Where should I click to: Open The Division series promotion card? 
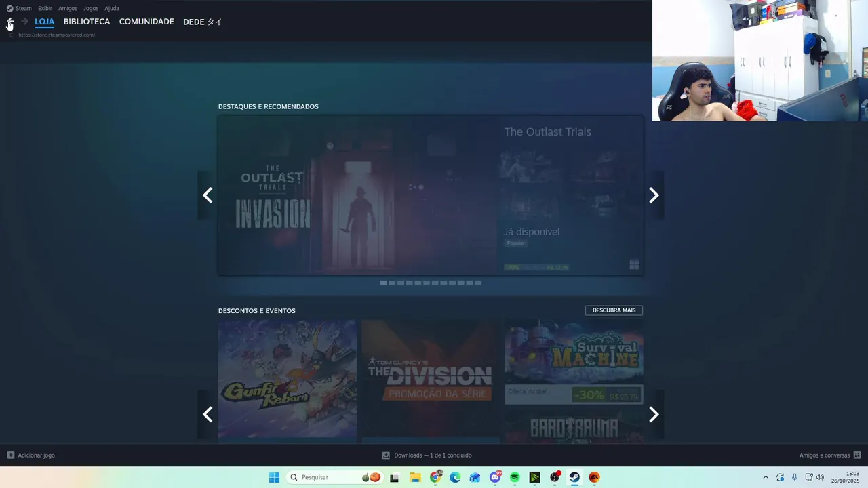pos(431,379)
